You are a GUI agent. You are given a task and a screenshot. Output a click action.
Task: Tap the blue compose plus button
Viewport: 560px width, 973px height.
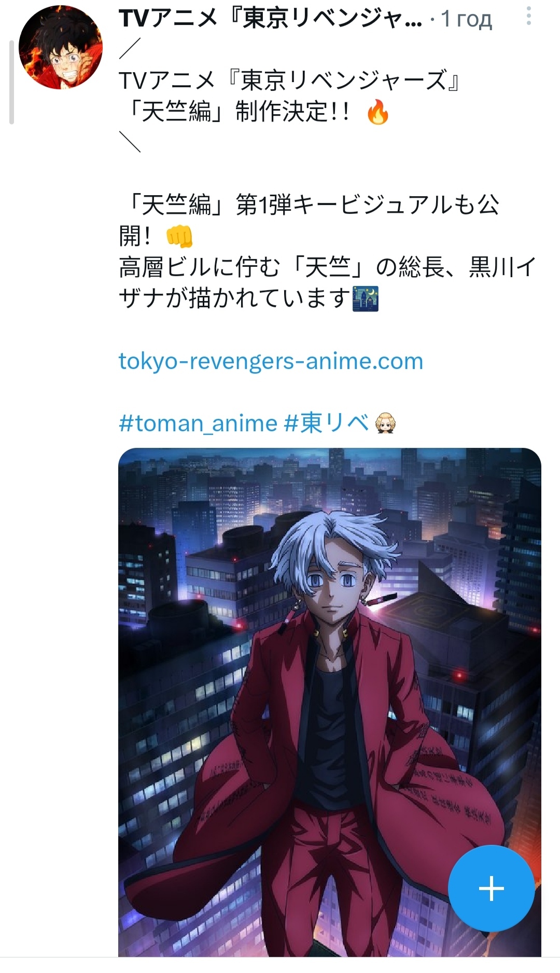[x=491, y=888]
